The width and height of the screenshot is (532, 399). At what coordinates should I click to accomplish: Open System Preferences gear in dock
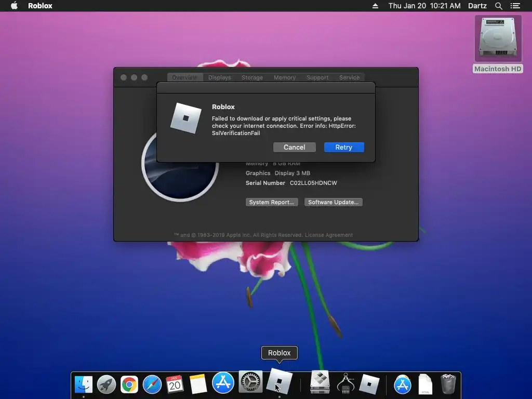pos(251,382)
